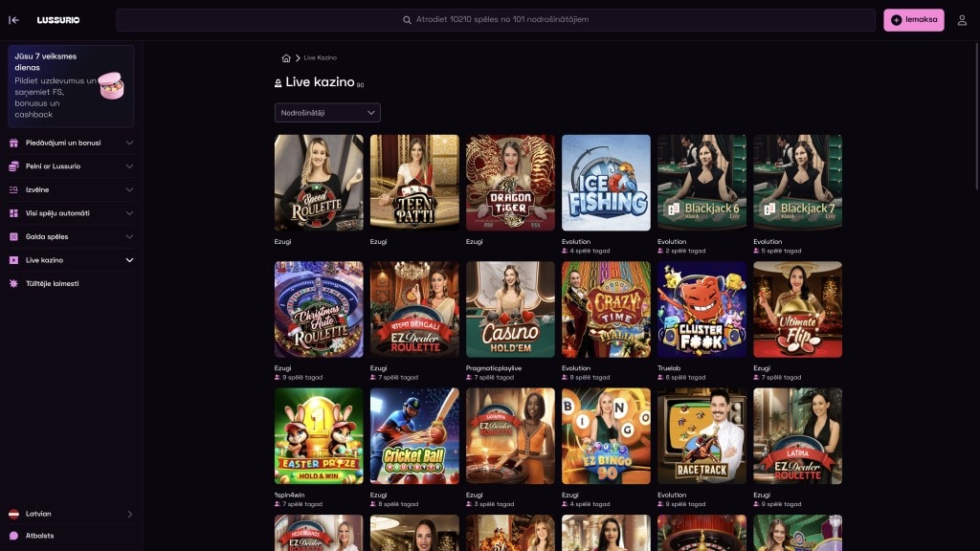Click the chat bubble icon beside Atbalsts

[13, 536]
